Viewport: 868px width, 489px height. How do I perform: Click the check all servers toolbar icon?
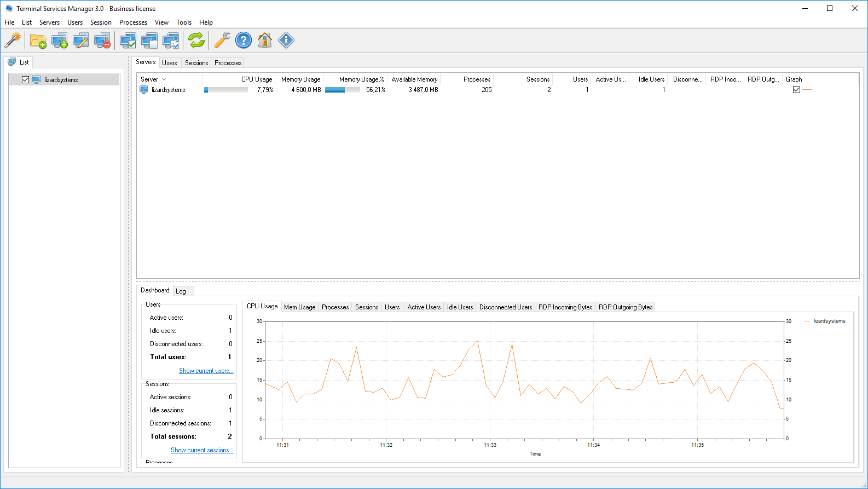(128, 41)
